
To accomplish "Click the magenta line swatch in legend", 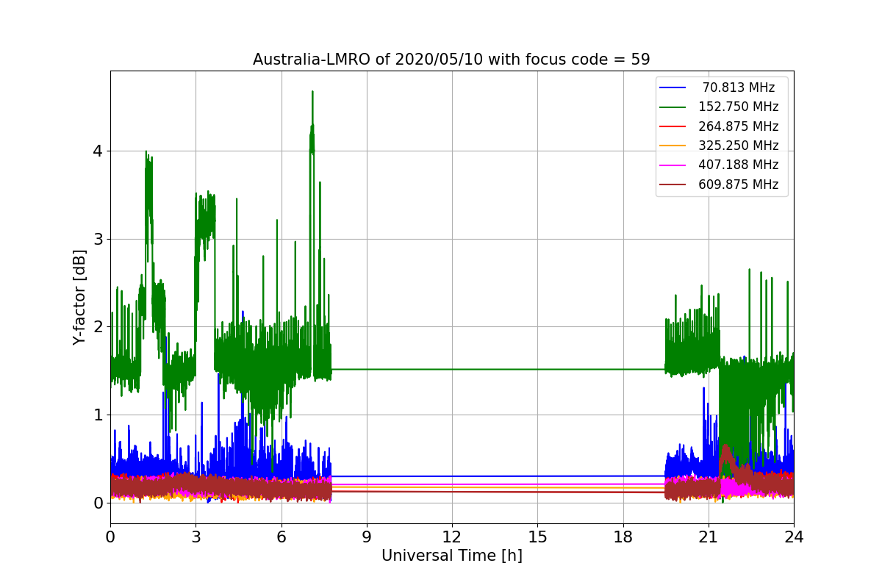I will click(x=673, y=165).
